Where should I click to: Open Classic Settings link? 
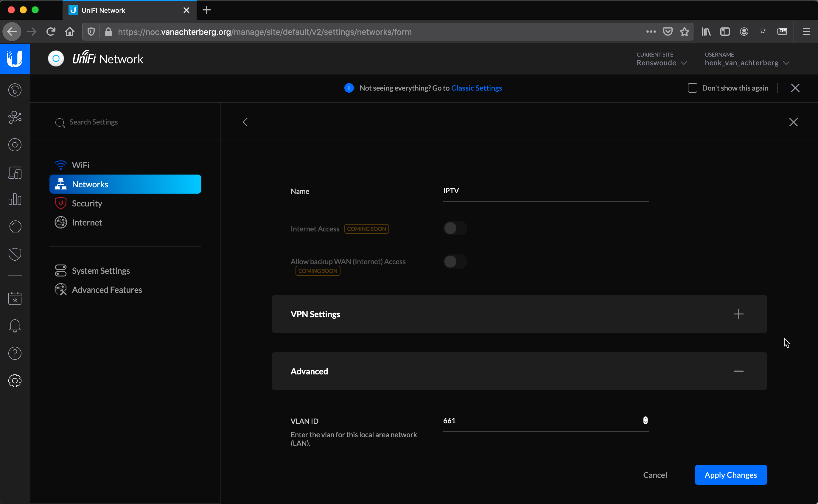476,88
